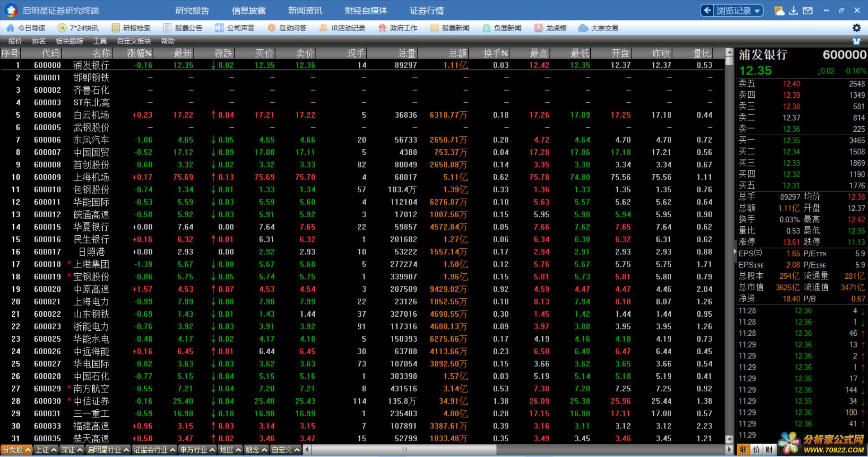Click vertical scrollbar down arrow
This screenshot has height=457, width=868.
pos(729,439)
